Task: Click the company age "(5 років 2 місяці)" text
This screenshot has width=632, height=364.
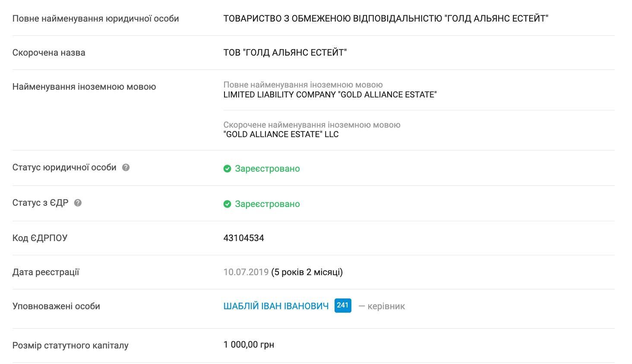Action: [x=307, y=272]
